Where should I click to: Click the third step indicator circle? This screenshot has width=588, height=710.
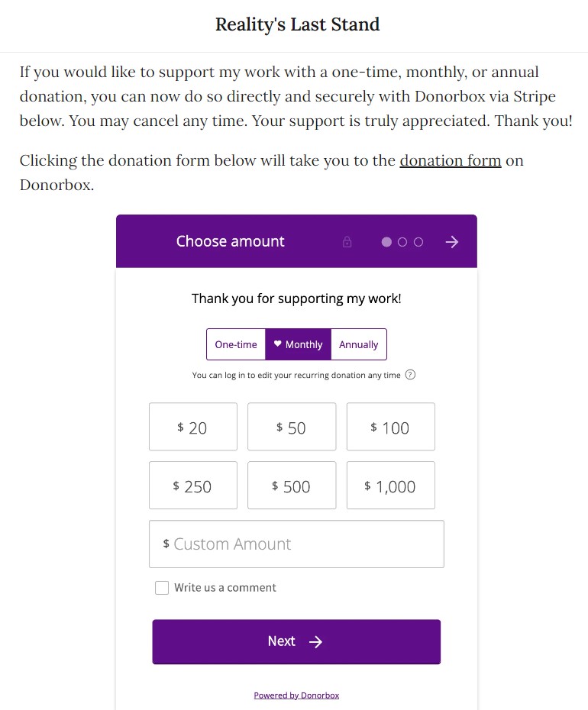point(418,242)
